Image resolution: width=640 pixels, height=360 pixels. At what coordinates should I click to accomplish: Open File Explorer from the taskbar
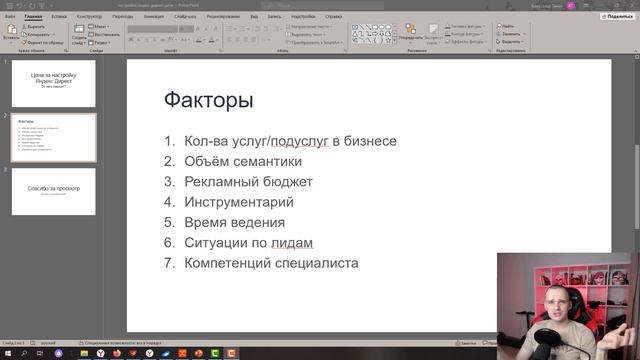pos(84,353)
